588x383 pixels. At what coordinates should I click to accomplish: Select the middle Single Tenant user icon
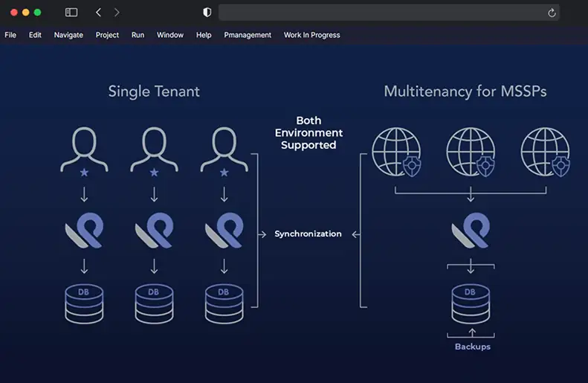tap(154, 152)
